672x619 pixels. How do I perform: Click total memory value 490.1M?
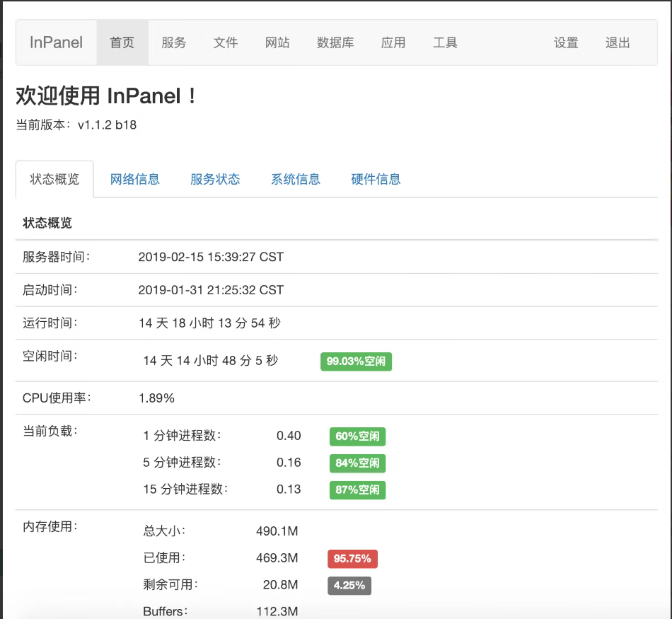click(x=277, y=531)
